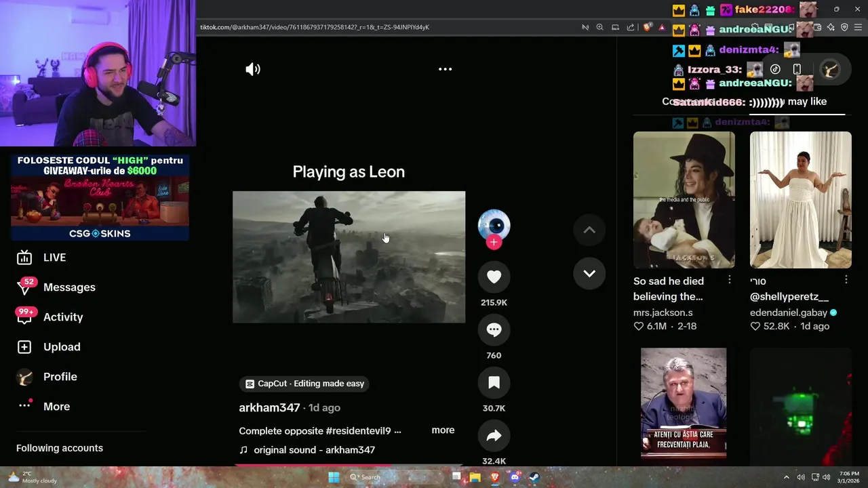Expand the caption with the more link
This screenshot has height=488, width=868.
tap(443, 430)
